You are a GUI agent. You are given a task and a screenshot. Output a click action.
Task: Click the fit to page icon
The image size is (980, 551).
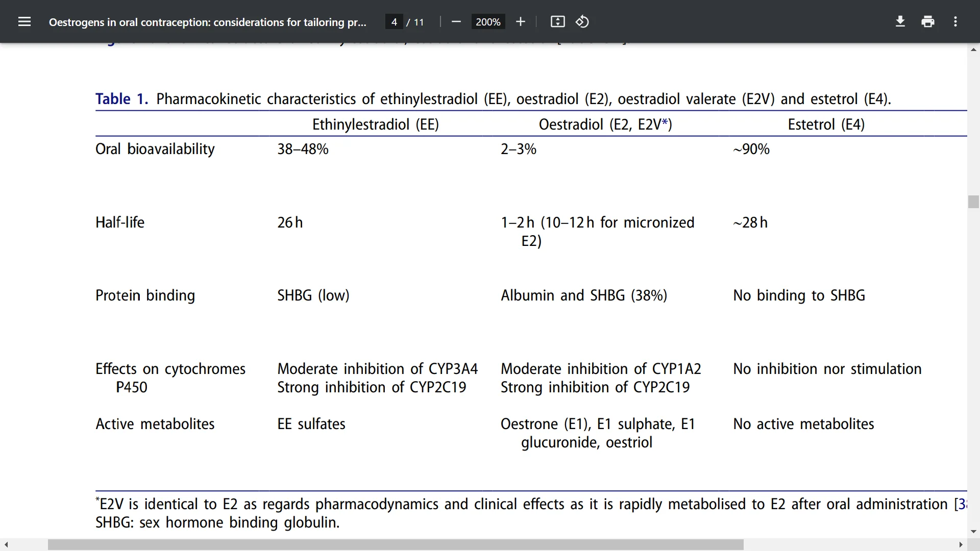click(557, 21)
